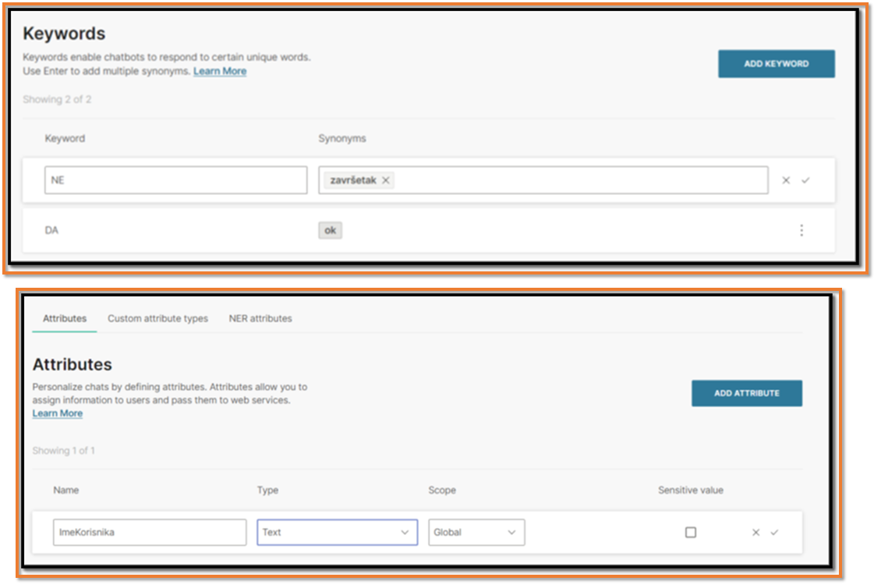This screenshot has width=874, height=588.
Task: Click inside the Synonyms input area
Action: (577, 180)
